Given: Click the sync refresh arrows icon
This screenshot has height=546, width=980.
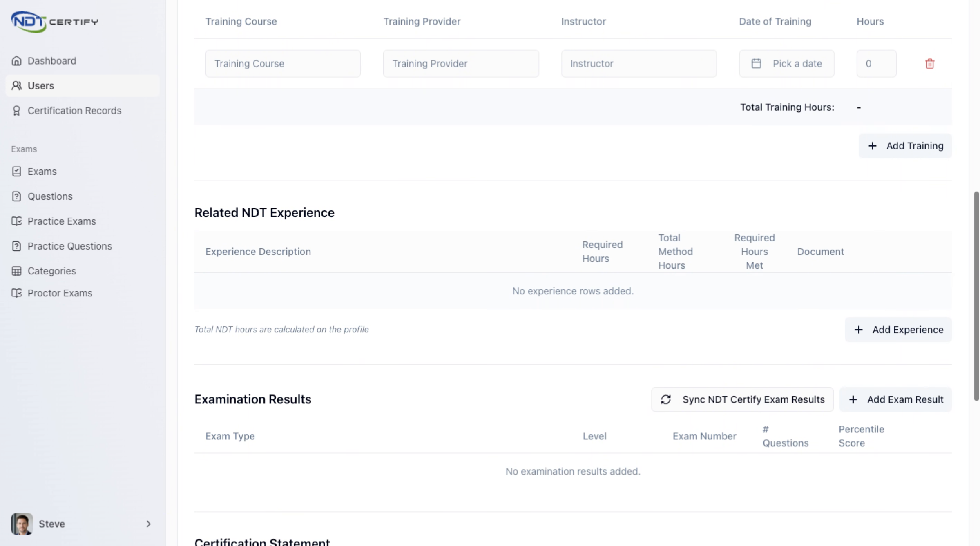Looking at the screenshot, I should pos(666,399).
